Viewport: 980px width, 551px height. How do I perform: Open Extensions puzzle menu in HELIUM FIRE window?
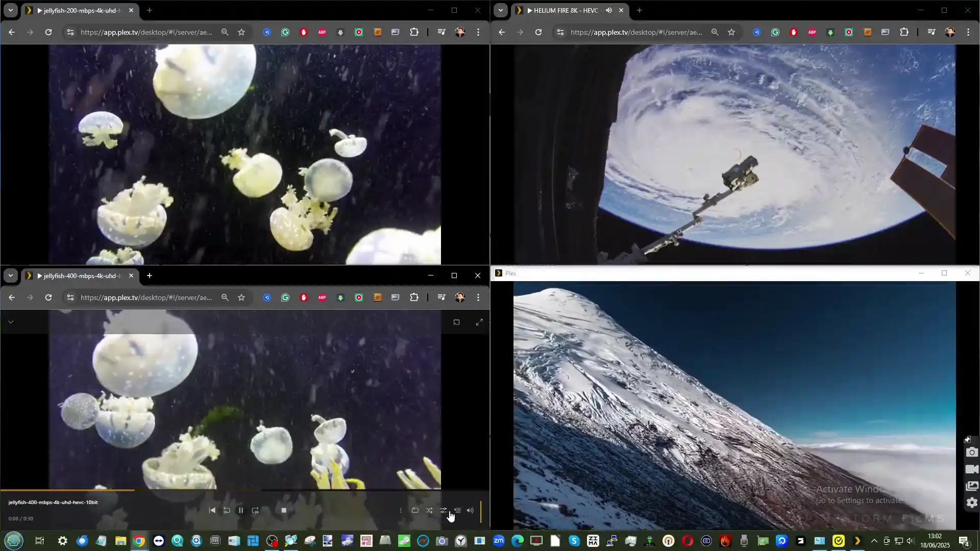[904, 32]
